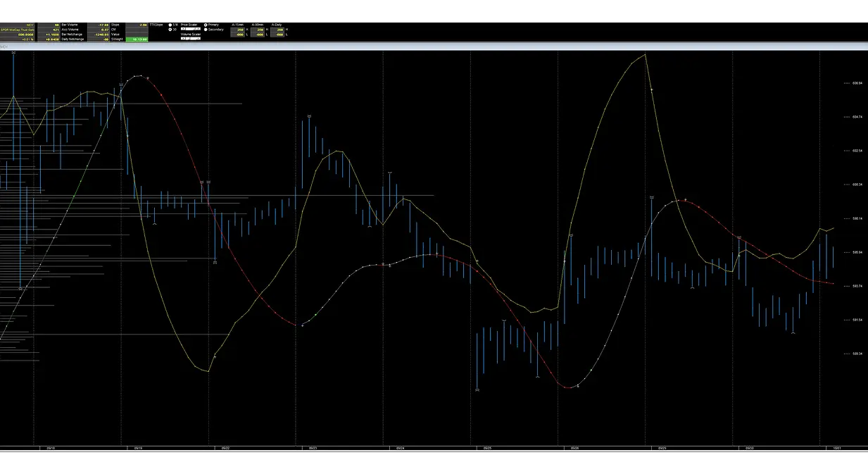
Task: Click the Volume Scaler slider
Action: tap(189, 38)
